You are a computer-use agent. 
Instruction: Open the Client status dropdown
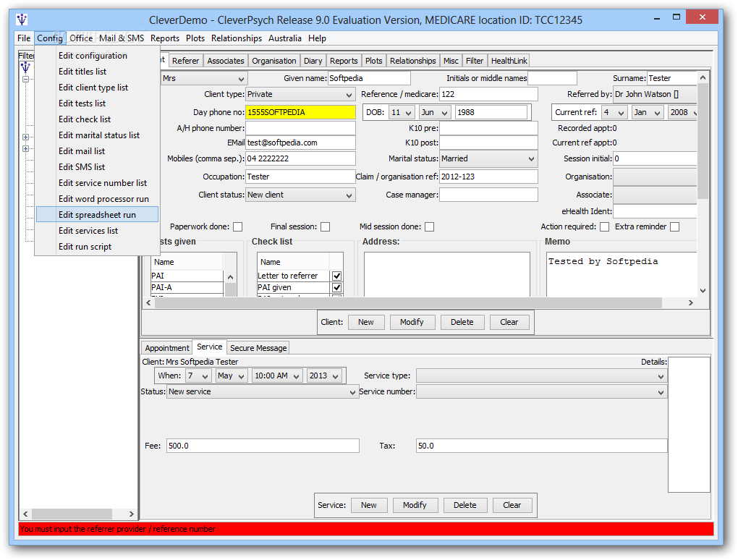tap(300, 195)
